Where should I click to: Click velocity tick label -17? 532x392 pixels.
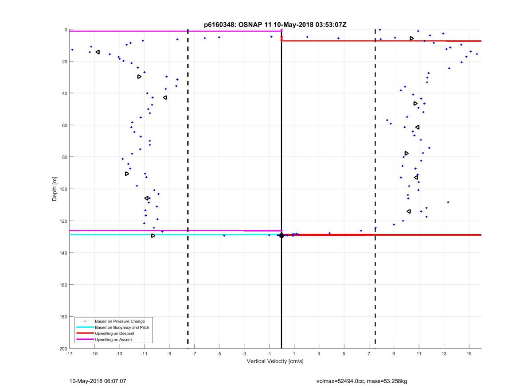coord(69,354)
